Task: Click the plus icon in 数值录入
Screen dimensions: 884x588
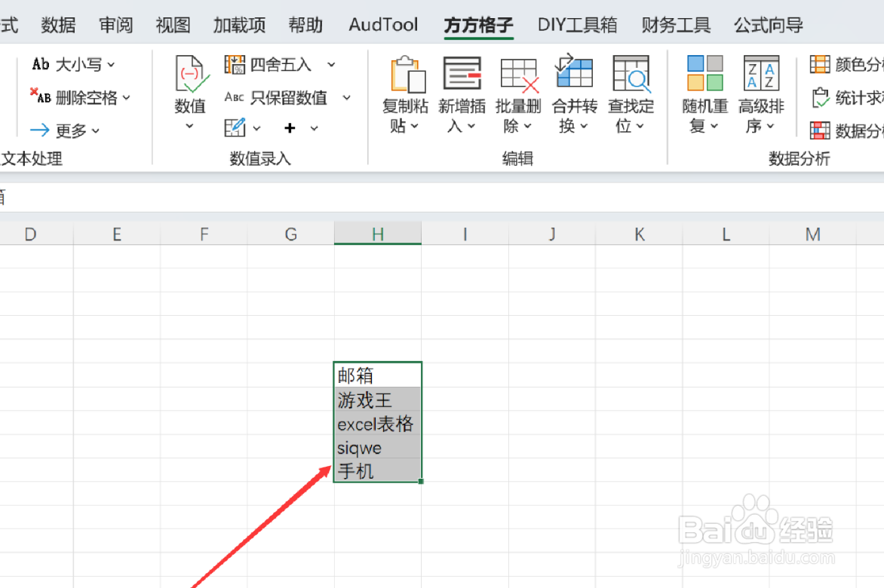Action: click(290, 128)
